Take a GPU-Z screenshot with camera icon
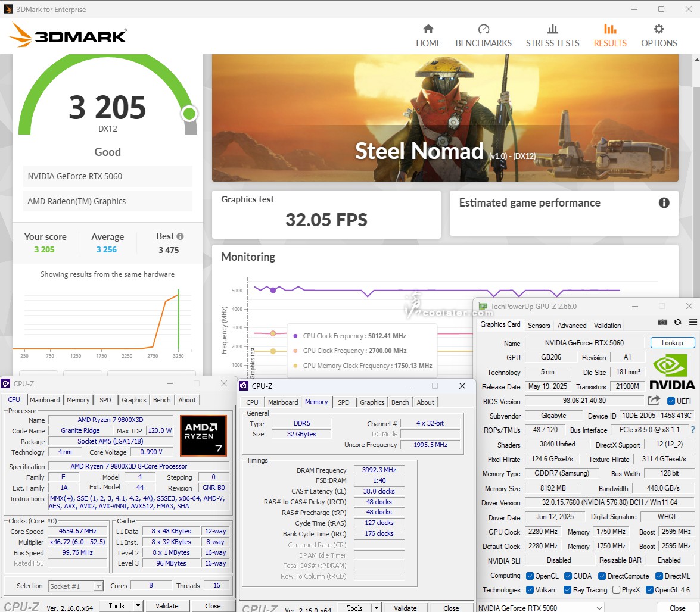The height and width of the screenshot is (612, 700). point(662,322)
